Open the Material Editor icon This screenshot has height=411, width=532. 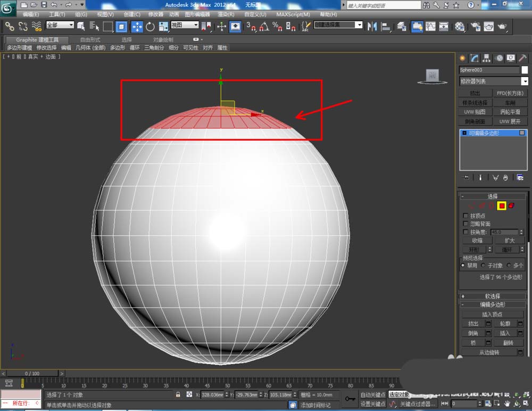click(x=460, y=26)
